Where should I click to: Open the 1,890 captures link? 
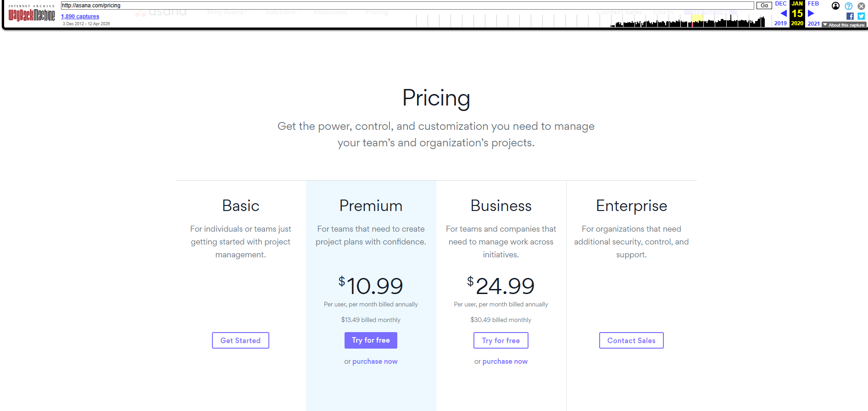pos(80,16)
